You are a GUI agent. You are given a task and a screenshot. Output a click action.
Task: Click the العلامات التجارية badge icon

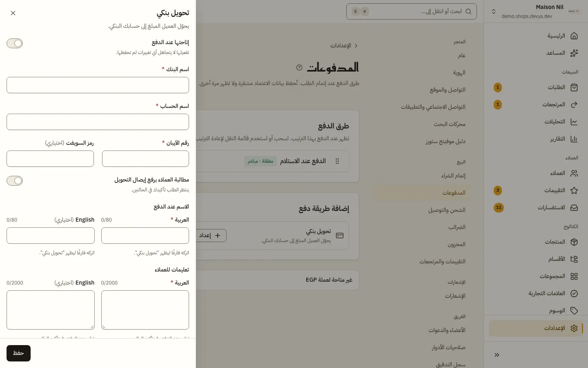[x=574, y=294]
